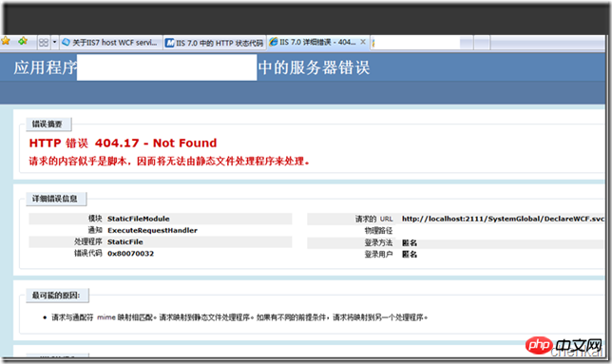Click the 最可能的原因 section header

[56, 296]
